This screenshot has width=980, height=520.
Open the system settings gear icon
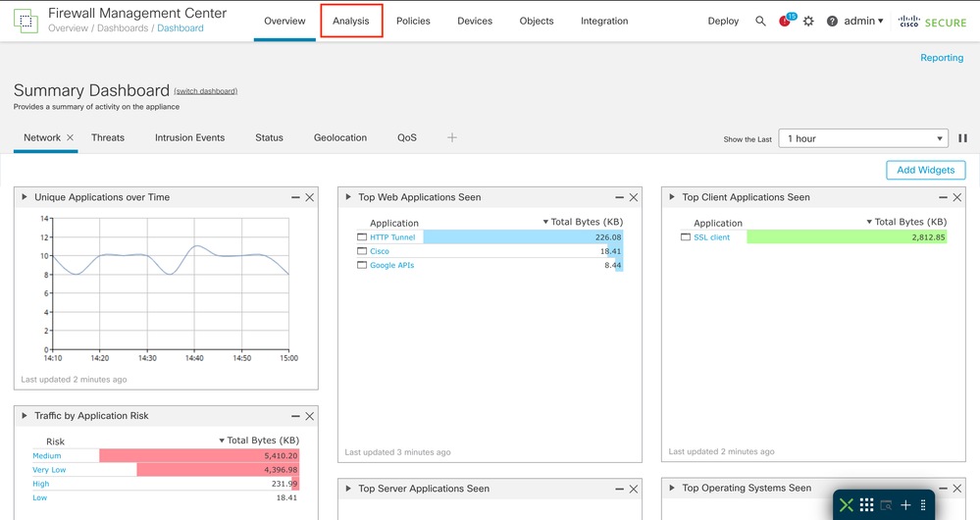(x=808, y=22)
